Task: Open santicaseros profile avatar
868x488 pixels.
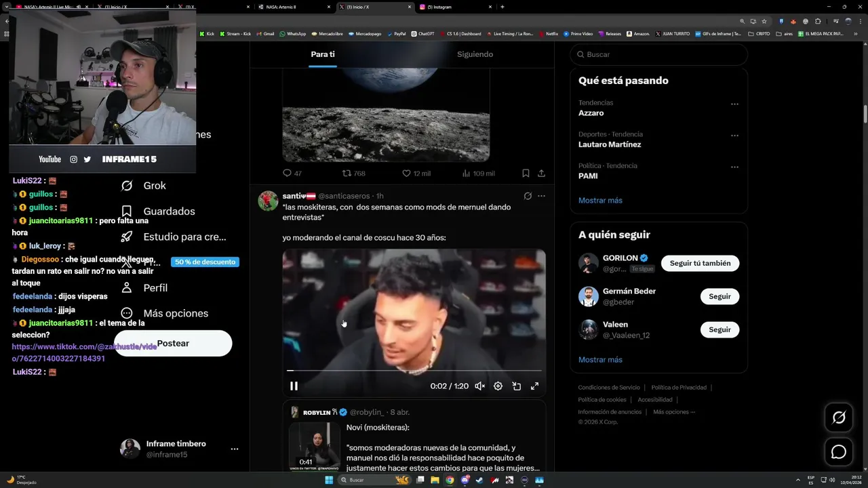Action: pyautogui.click(x=268, y=201)
